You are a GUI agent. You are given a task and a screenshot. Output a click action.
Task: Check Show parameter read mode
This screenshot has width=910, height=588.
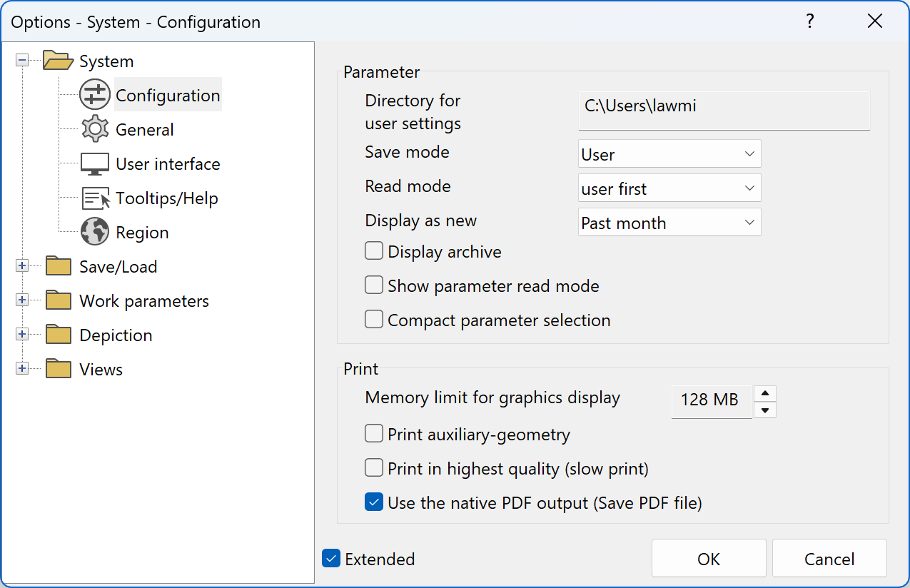pyautogui.click(x=373, y=285)
